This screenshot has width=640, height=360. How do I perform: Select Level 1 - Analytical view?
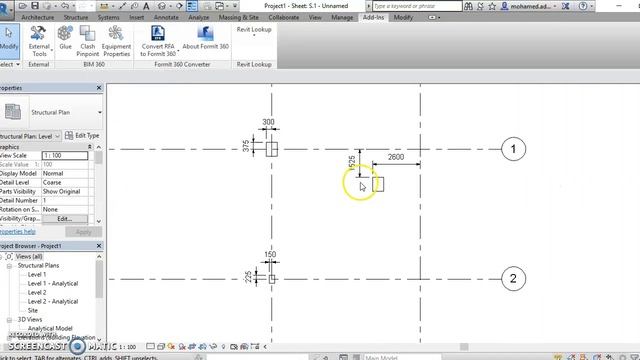pos(53,284)
